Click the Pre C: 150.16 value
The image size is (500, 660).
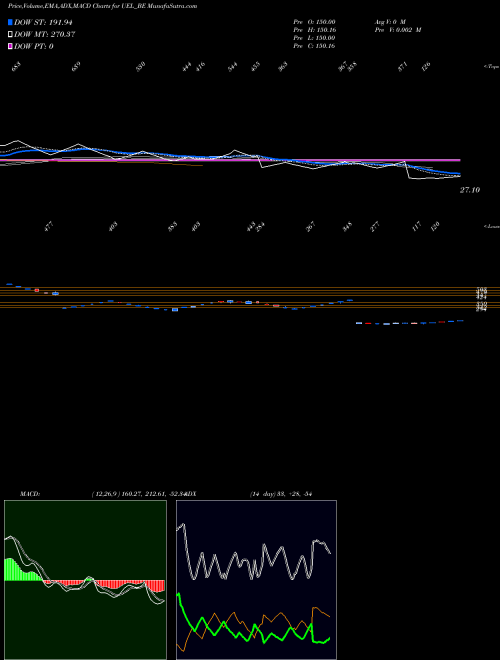[314, 46]
